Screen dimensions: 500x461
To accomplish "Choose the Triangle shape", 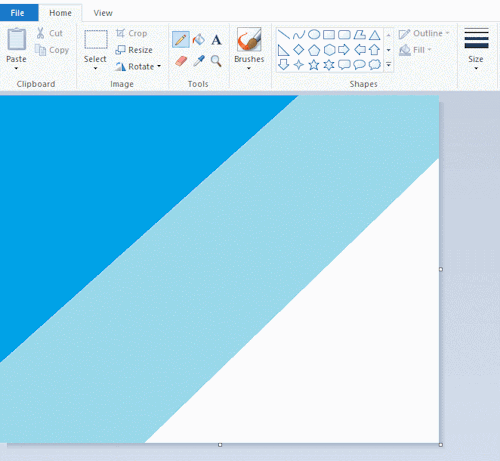I will 375,35.
